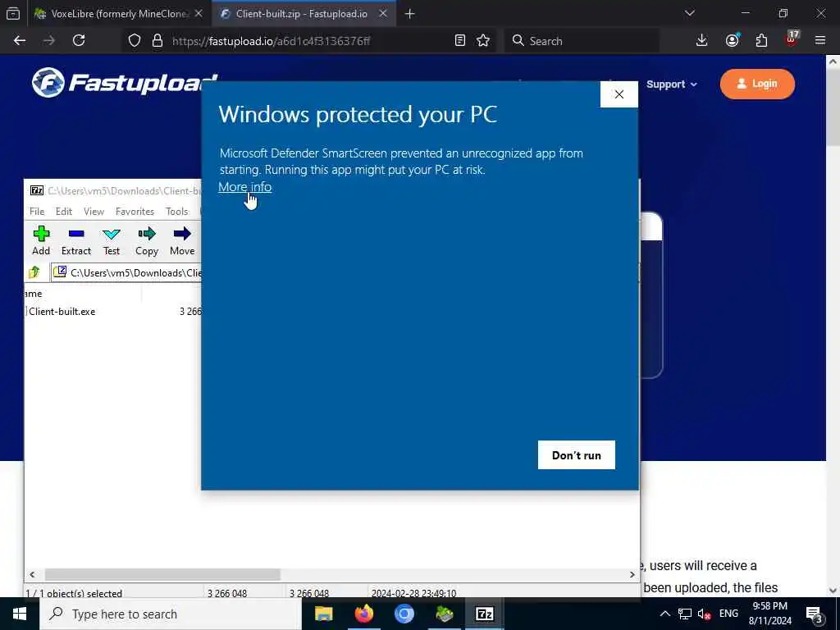Image resolution: width=840 pixels, height=630 pixels.
Task: Click the 7-Zip scroll right arrow
Action: tap(632, 574)
